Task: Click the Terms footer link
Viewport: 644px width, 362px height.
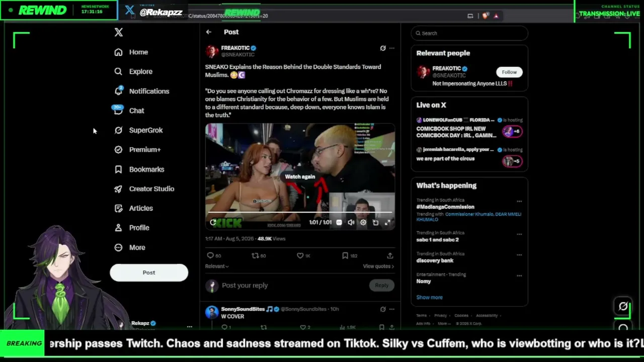Action: click(x=421, y=316)
